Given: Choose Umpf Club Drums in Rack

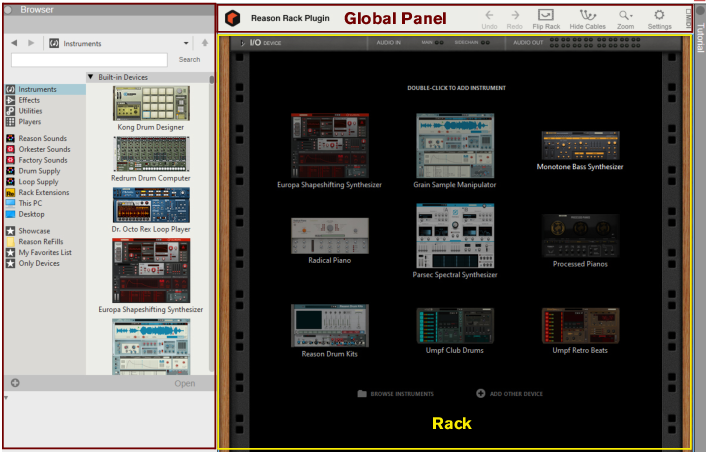Looking at the screenshot, I should 455,331.
